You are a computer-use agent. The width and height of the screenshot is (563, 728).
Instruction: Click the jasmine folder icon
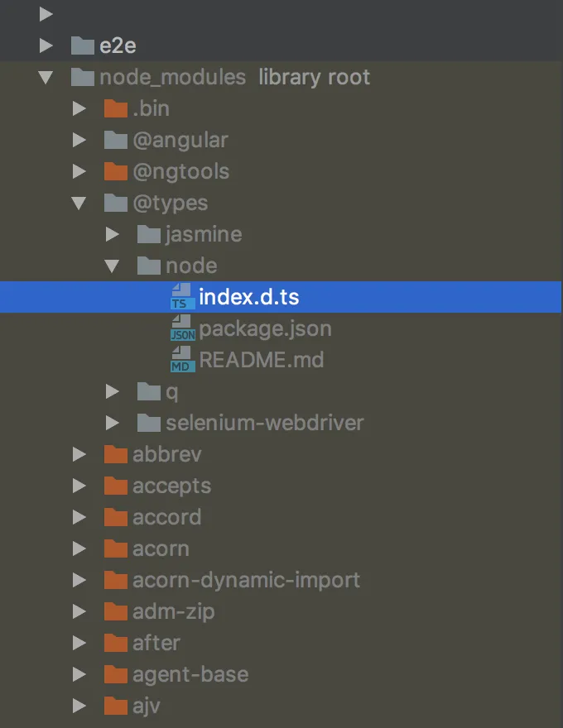coord(149,234)
